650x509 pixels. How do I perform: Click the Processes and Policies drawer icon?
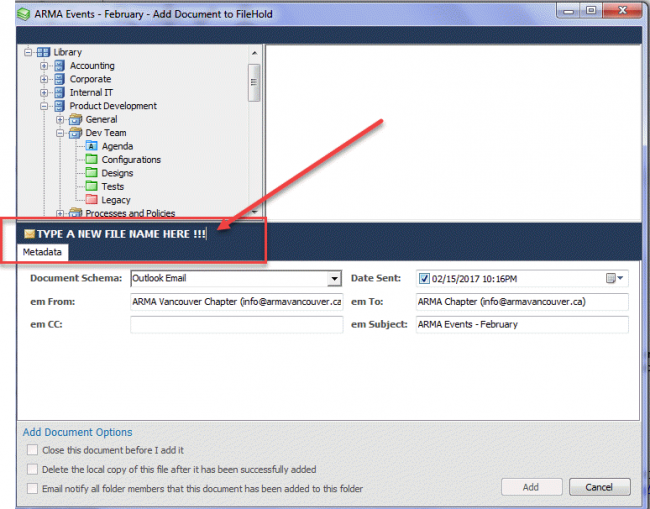pyautogui.click(x=75, y=213)
